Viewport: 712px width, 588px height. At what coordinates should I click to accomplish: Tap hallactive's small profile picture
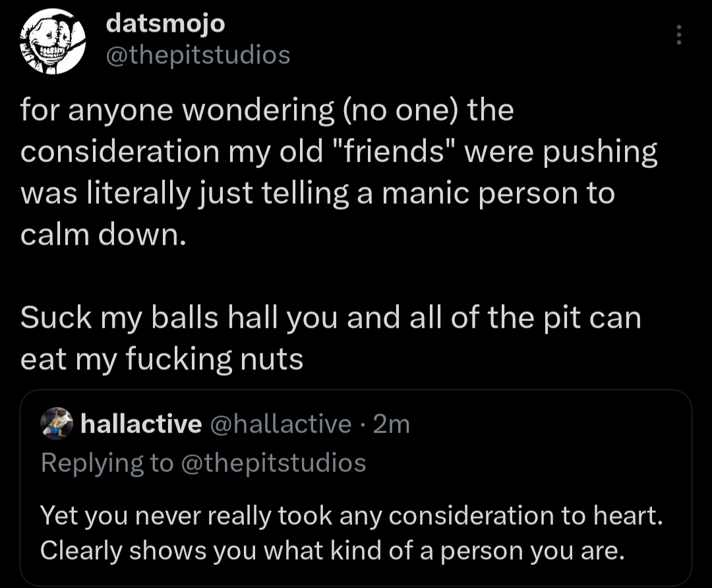pyautogui.click(x=56, y=424)
